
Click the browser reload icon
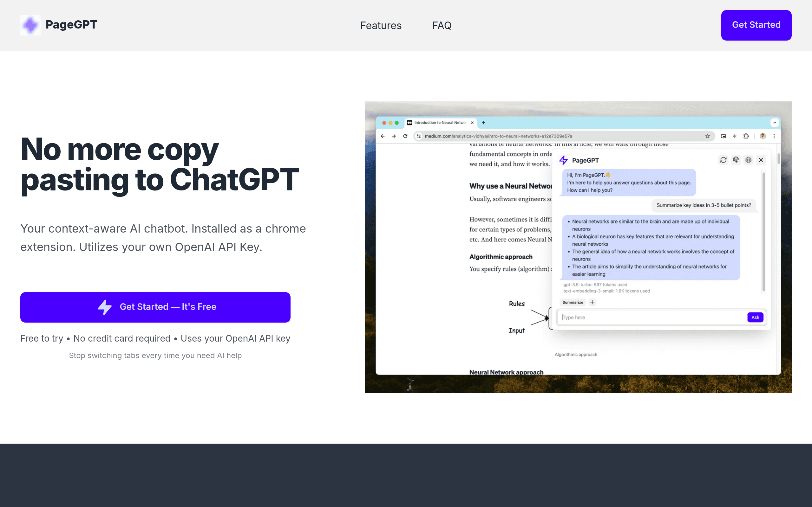tap(405, 136)
